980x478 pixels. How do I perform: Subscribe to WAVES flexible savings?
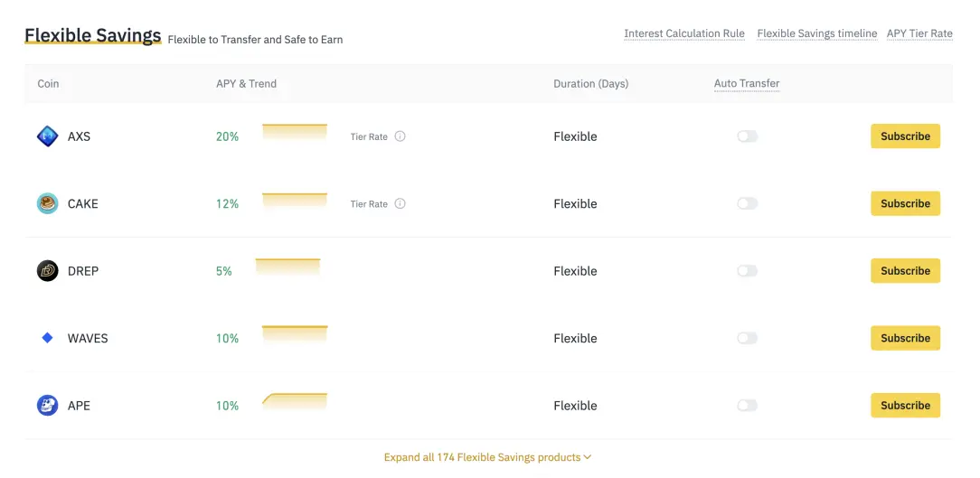tap(905, 338)
